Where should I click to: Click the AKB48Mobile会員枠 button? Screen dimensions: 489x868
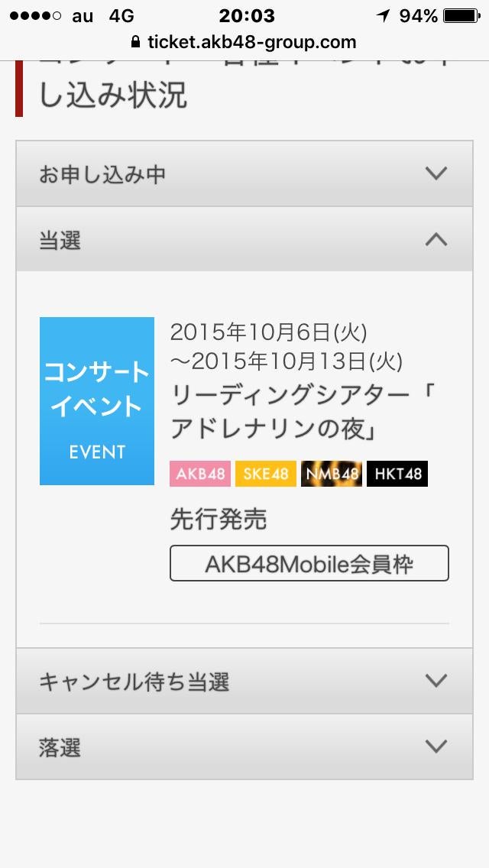click(x=309, y=564)
